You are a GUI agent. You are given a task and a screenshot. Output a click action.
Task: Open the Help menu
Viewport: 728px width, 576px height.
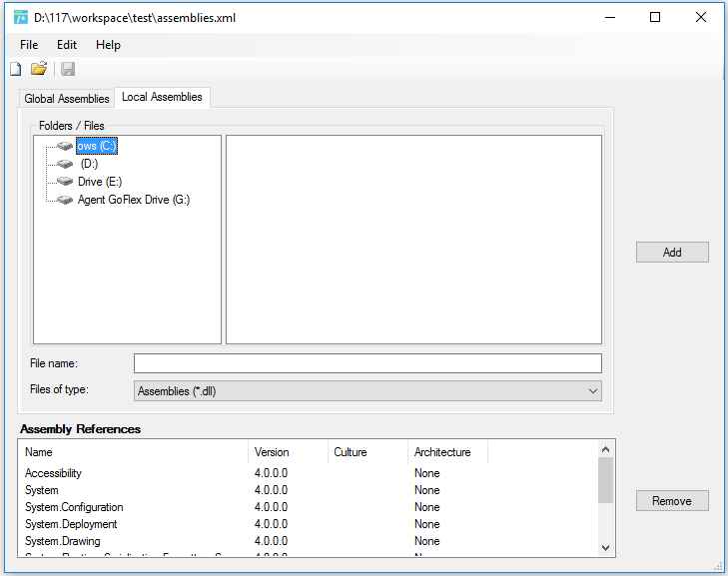pyautogui.click(x=108, y=45)
